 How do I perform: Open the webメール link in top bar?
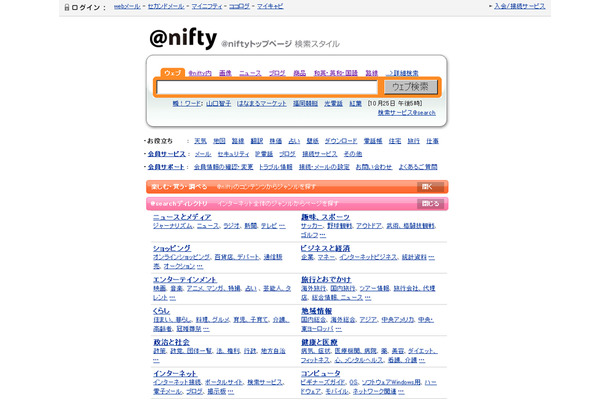(x=127, y=6)
